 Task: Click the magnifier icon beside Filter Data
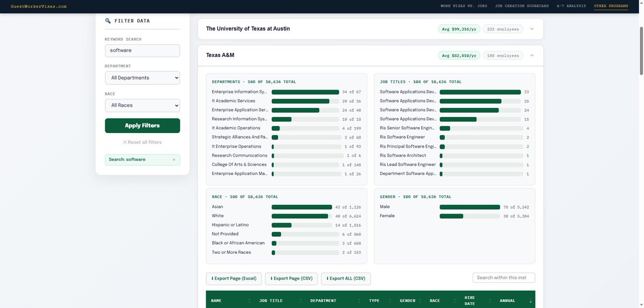pos(107,21)
